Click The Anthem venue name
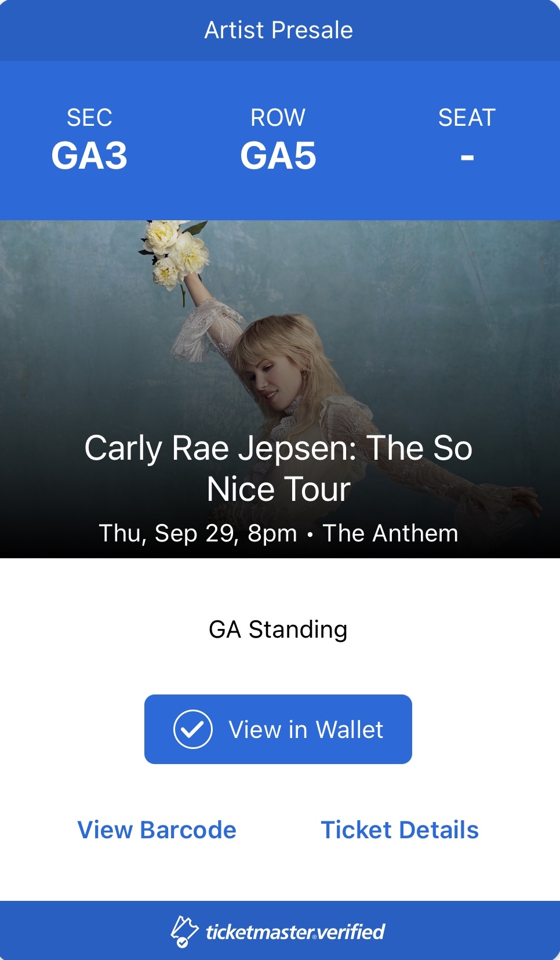 tap(391, 533)
